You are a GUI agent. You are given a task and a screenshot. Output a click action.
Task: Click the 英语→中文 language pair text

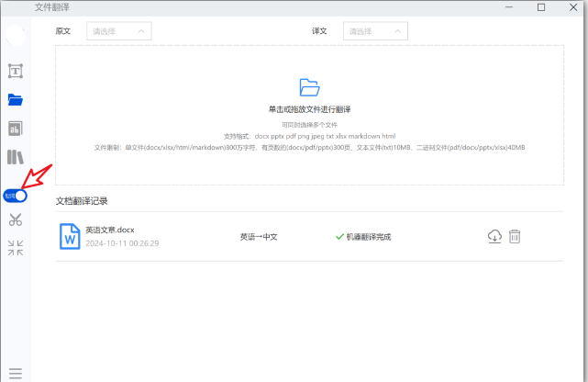click(259, 237)
